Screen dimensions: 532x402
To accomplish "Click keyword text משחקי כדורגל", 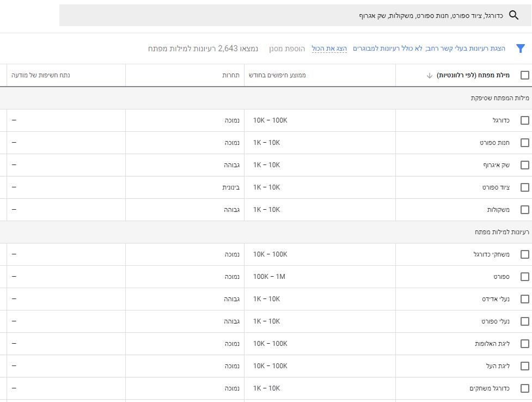I will [492, 254].
